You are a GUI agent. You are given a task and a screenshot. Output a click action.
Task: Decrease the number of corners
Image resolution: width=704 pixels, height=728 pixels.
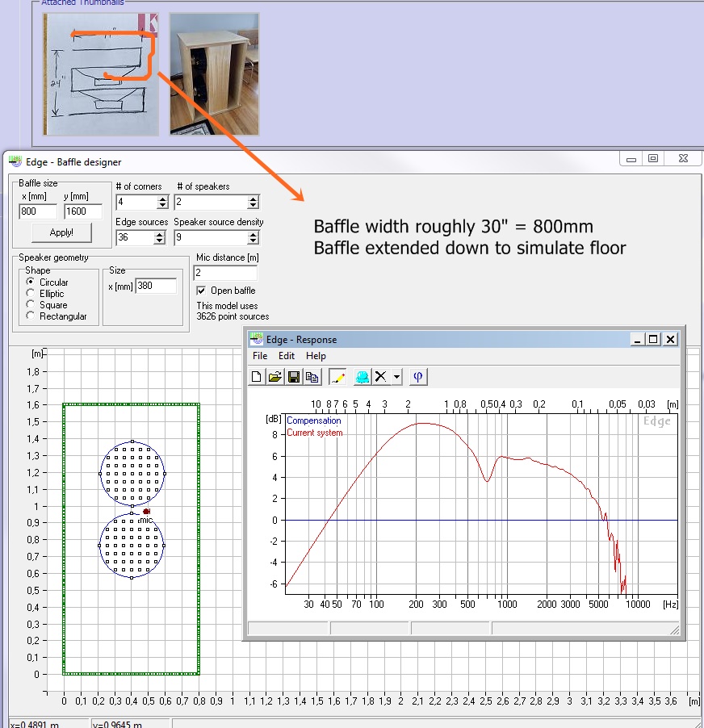click(x=162, y=205)
